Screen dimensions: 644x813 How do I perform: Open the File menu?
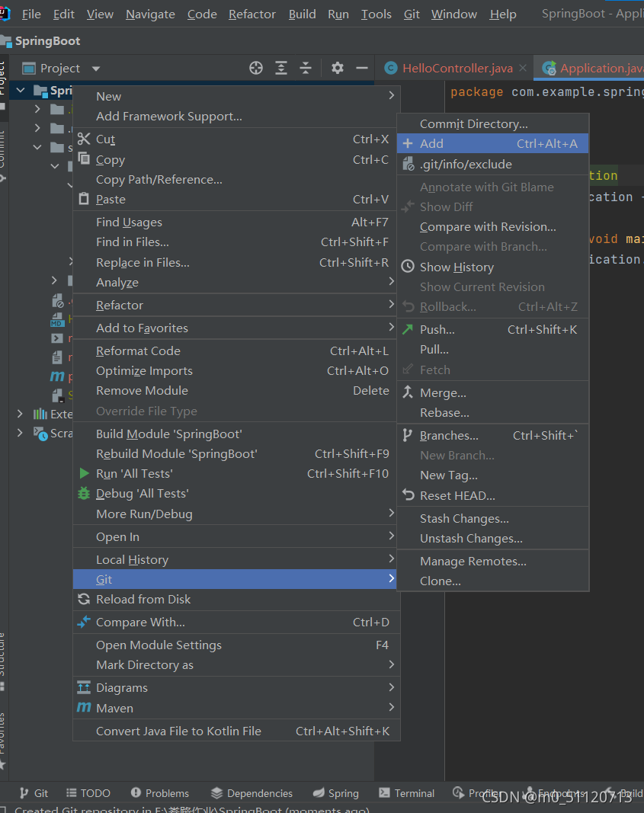pyautogui.click(x=31, y=14)
